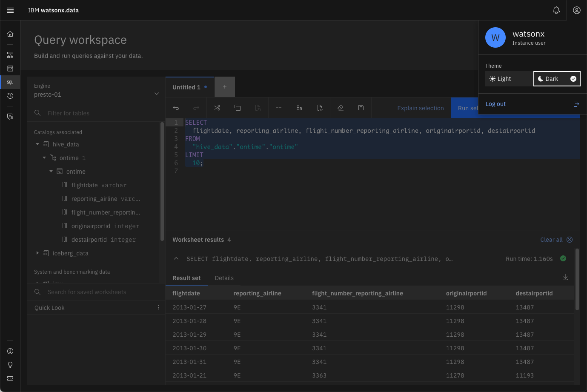Comment the selected line with the -- icon

point(279,108)
